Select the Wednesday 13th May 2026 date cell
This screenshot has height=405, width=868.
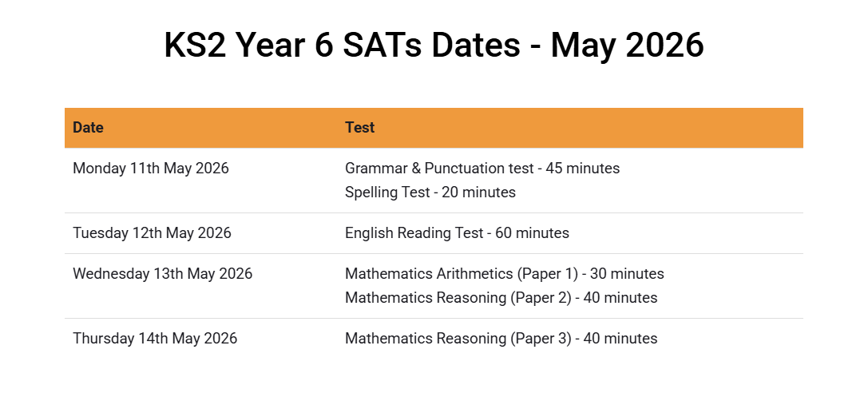coord(162,274)
